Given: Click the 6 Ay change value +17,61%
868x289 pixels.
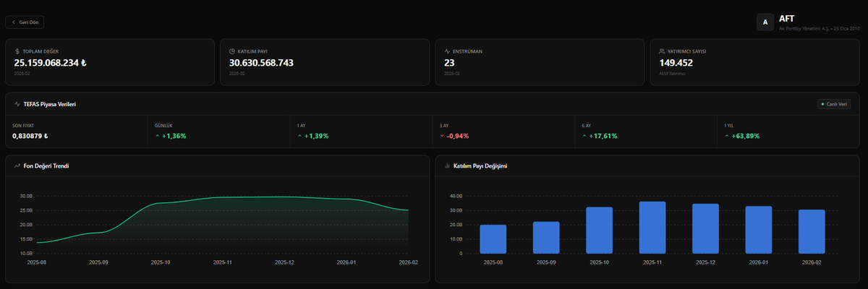Looking at the screenshot, I should pos(603,136).
